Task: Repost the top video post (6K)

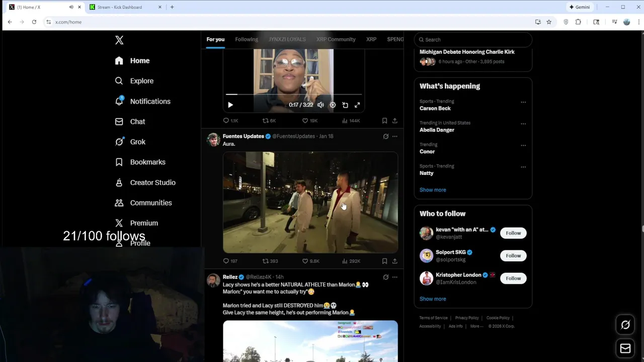Action: point(269,121)
